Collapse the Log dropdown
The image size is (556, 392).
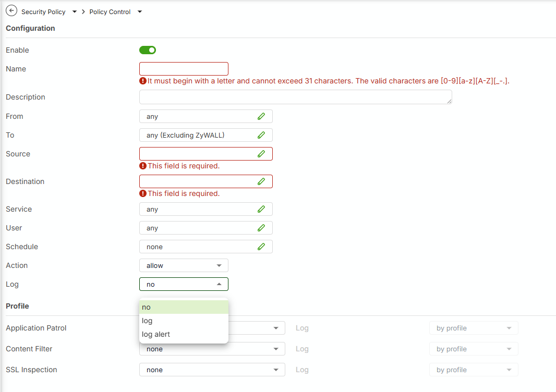click(184, 284)
